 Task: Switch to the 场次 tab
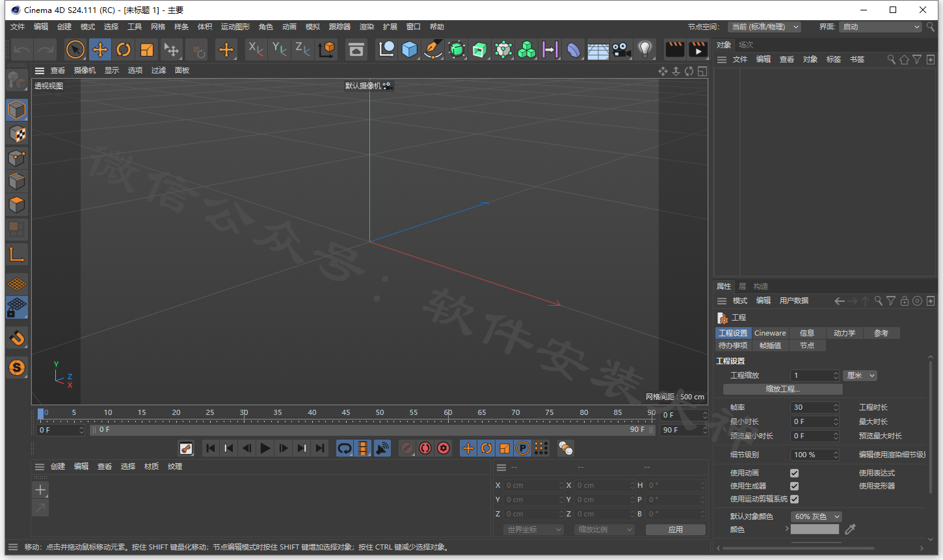[746, 45]
